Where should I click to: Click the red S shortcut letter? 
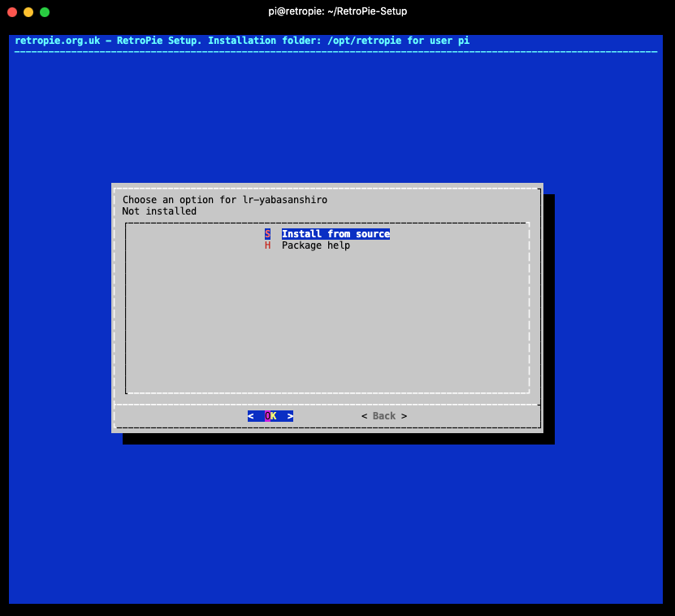click(267, 234)
